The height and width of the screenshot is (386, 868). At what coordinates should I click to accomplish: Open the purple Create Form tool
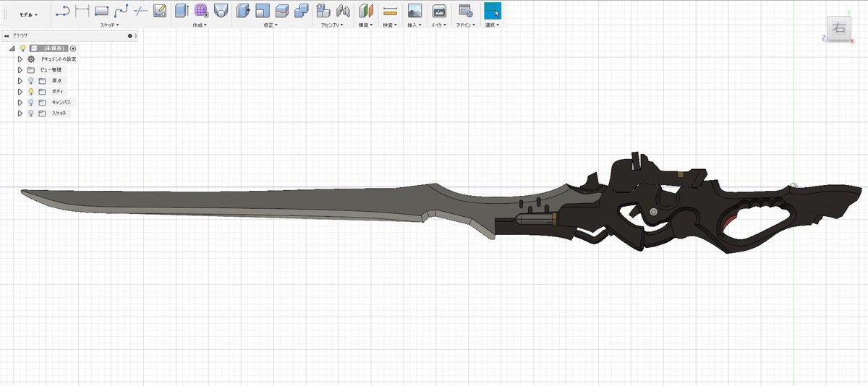(x=201, y=10)
